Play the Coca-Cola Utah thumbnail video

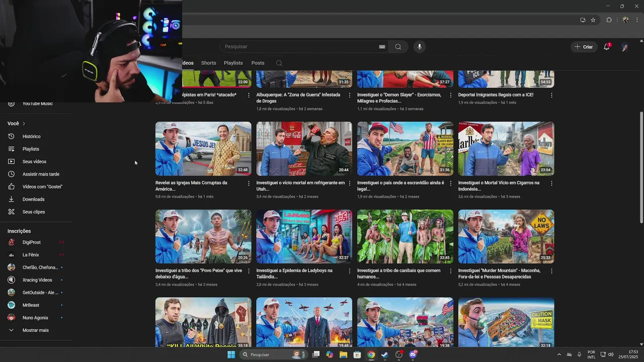pos(304,148)
